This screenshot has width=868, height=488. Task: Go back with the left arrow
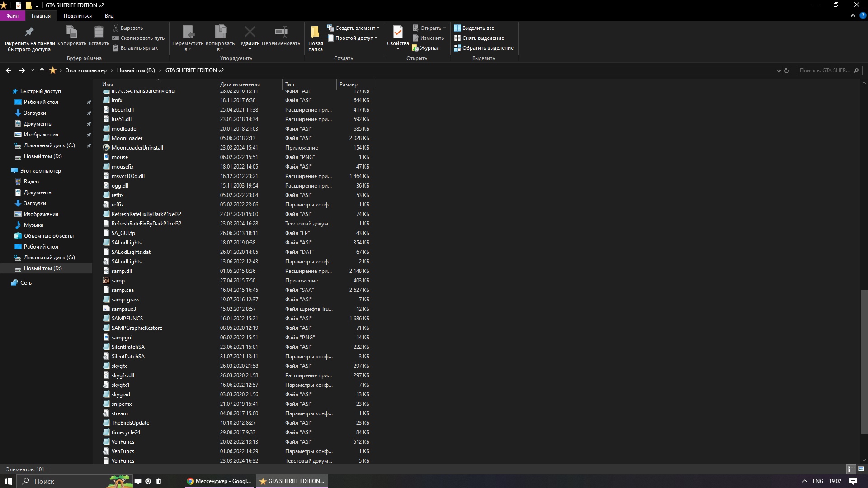[8, 70]
